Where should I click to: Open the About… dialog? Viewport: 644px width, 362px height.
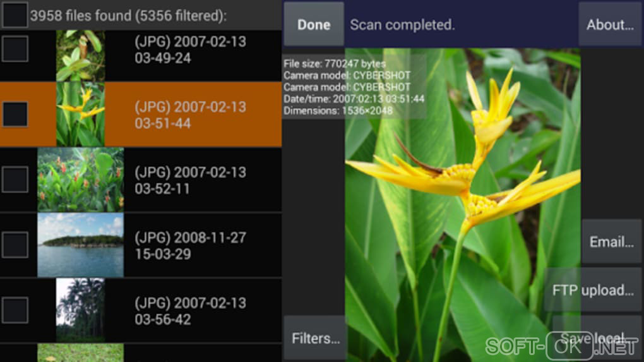[610, 24]
